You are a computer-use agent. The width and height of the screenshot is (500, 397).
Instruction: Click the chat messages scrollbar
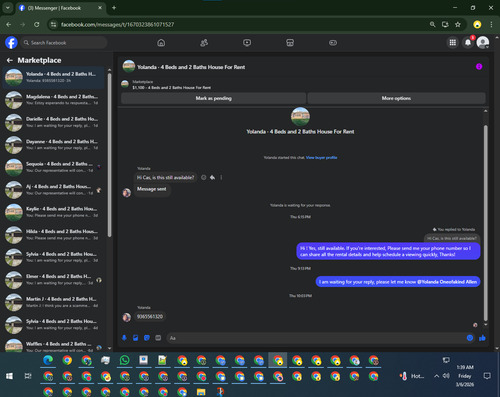click(x=486, y=223)
